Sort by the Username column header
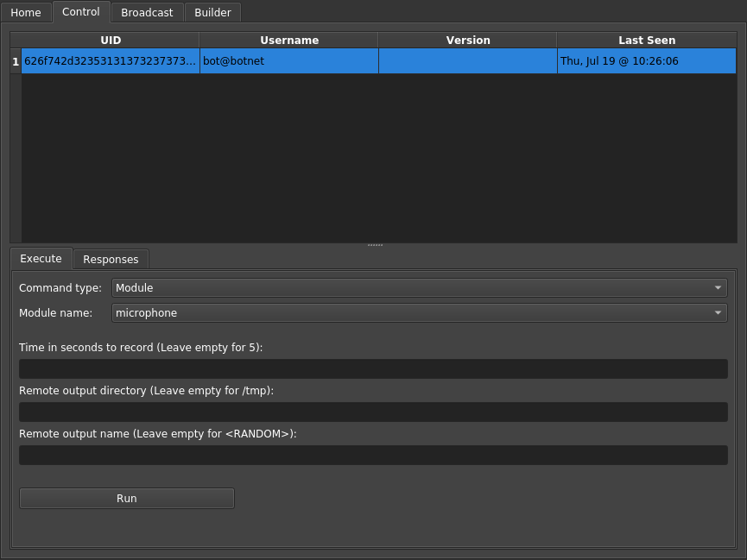Image resolution: width=747 pixels, height=560 pixels. click(289, 40)
